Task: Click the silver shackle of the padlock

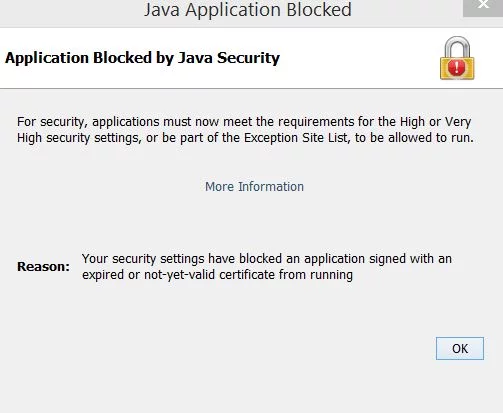Action: (457, 47)
